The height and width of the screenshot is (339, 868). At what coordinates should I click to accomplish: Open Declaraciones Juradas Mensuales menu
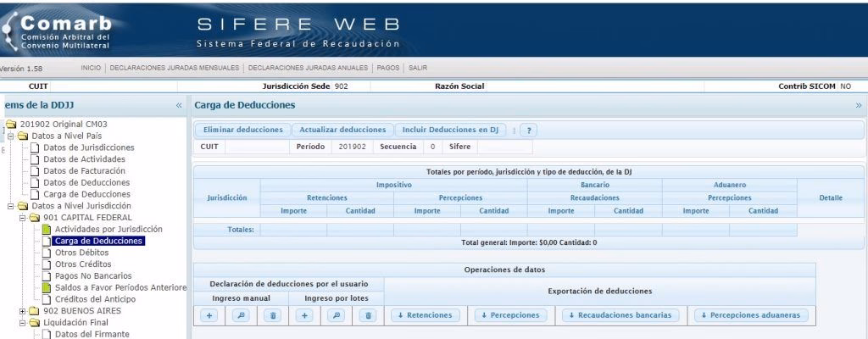click(x=175, y=68)
